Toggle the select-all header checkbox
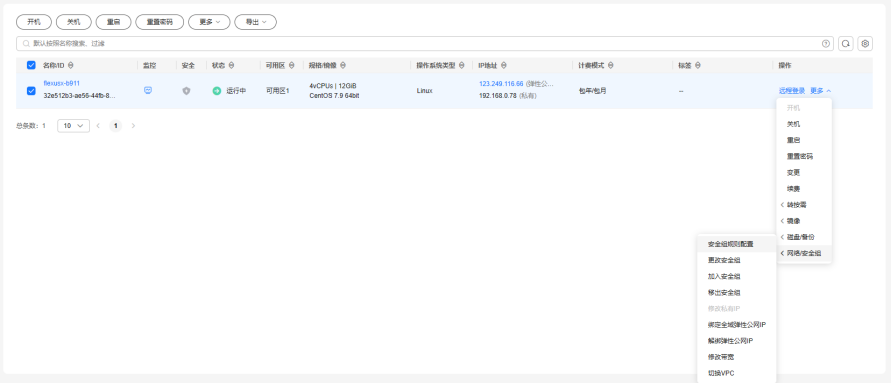This screenshot has width=891, height=383. tap(31, 65)
